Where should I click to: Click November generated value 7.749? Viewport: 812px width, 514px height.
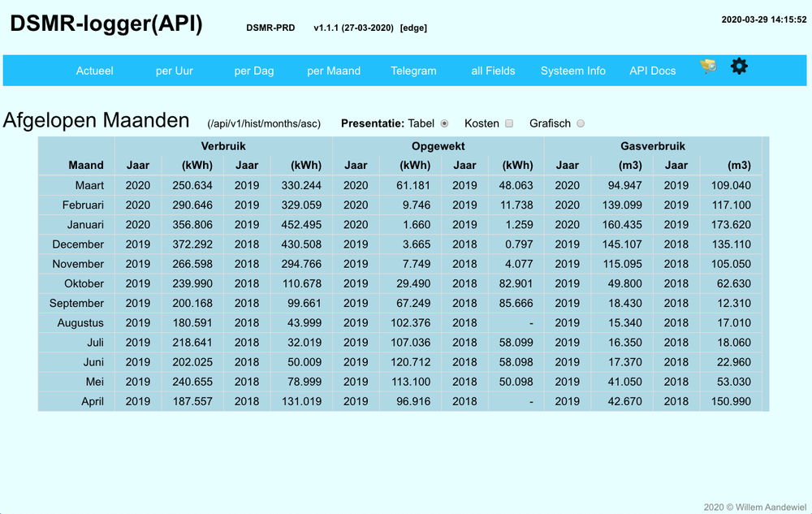(417, 264)
